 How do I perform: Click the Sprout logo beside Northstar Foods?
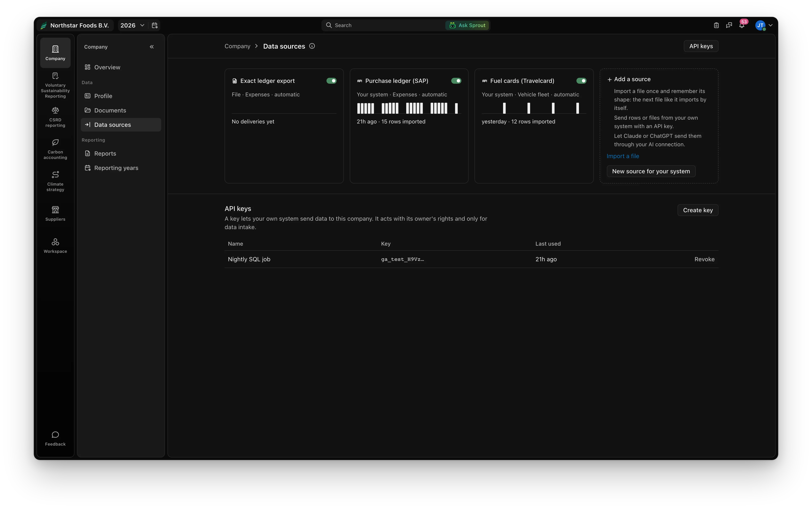point(44,25)
